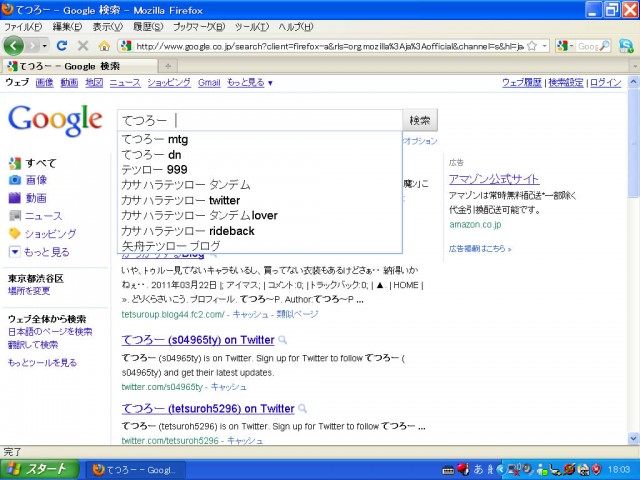Viewport: 640px width, 480px height.
Task: Click the 動画 link in top bar
Action: 69,82
